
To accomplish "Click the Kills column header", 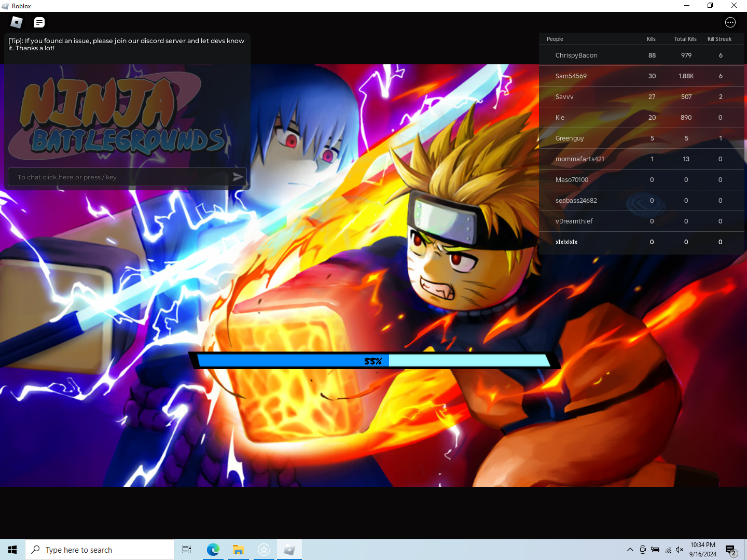I will pyautogui.click(x=651, y=39).
